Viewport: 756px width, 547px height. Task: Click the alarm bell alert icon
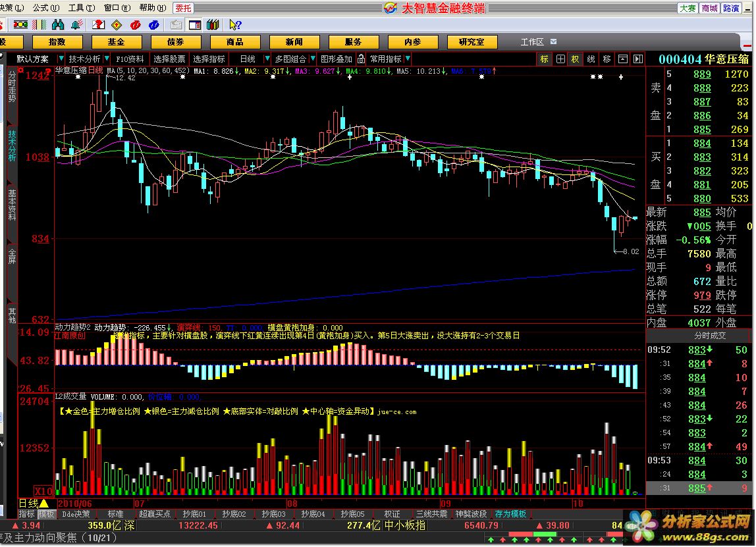coord(76,24)
